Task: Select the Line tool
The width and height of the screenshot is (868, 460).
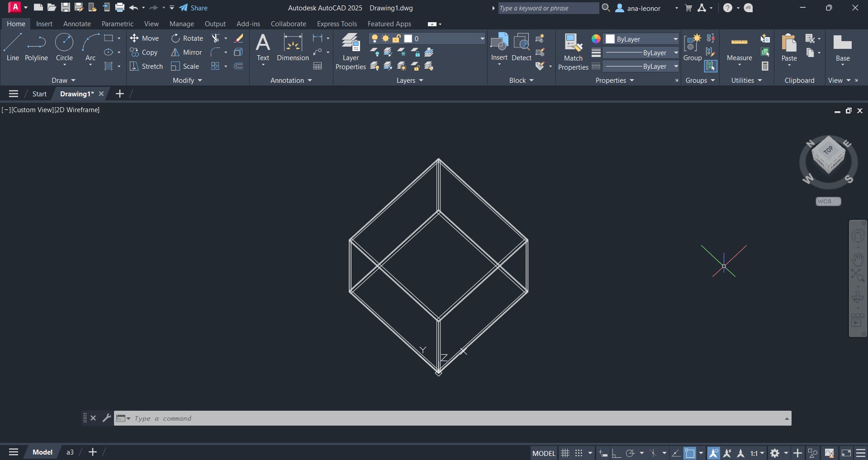Action: pyautogui.click(x=13, y=47)
